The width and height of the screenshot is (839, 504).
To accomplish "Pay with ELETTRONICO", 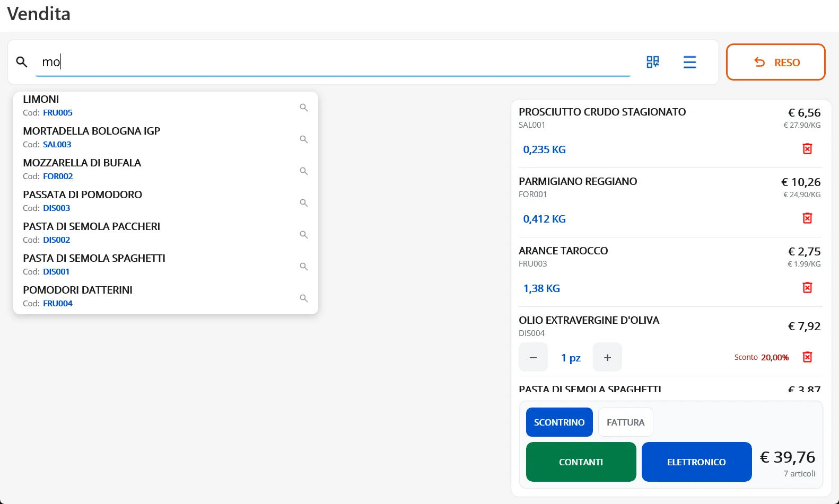I will pos(697,462).
